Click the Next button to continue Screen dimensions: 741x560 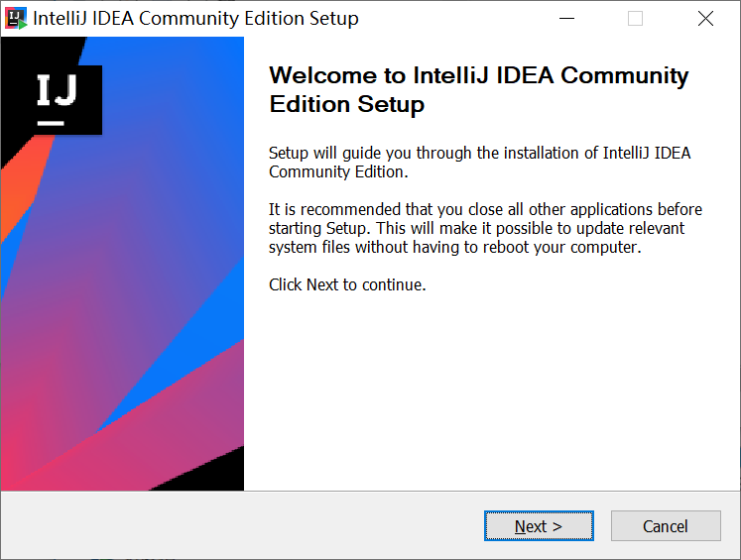pyautogui.click(x=539, y=526)
